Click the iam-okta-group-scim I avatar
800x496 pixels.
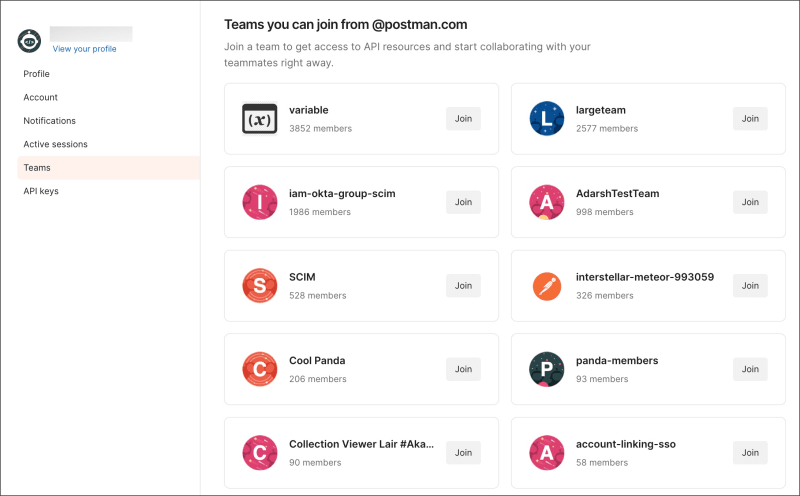260,202
